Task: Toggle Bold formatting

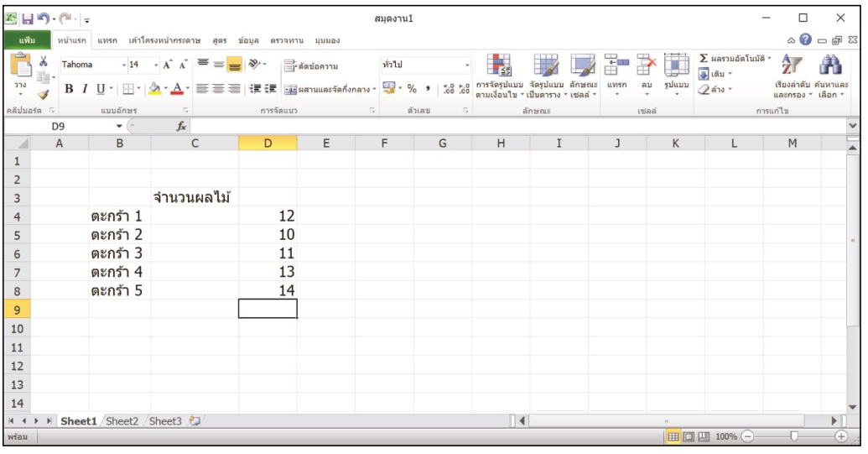Action: pyautogui.click(x=69, y=89)
